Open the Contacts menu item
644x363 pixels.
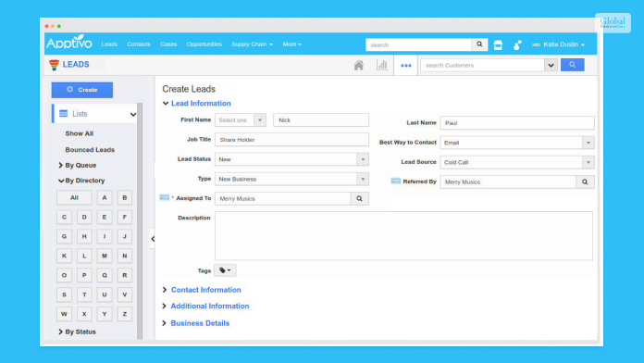click(x=139, y=44)
